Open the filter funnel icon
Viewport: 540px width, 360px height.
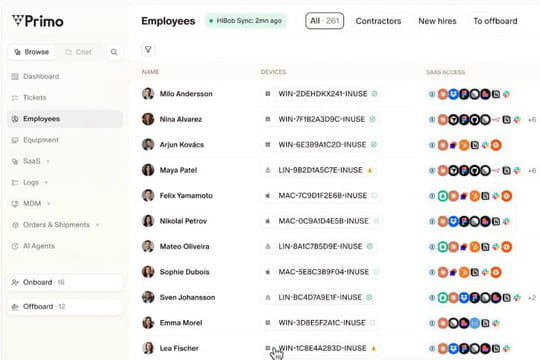coord(148,50)
